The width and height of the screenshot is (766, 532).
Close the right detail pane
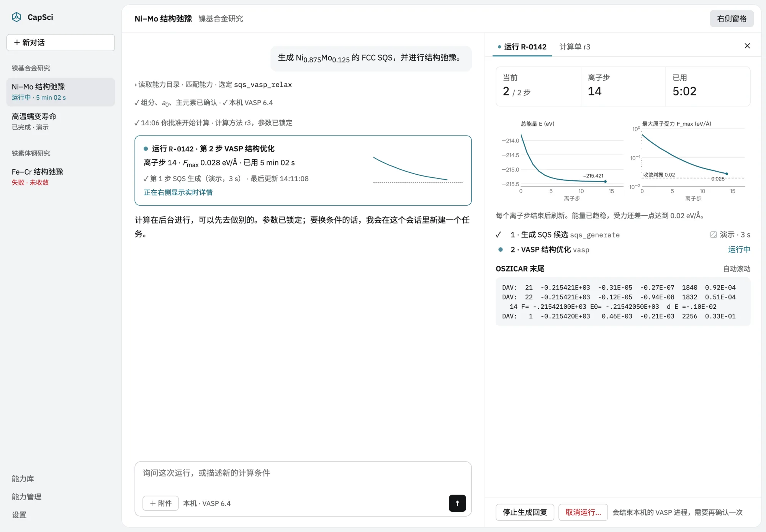[x=747, y=46]
